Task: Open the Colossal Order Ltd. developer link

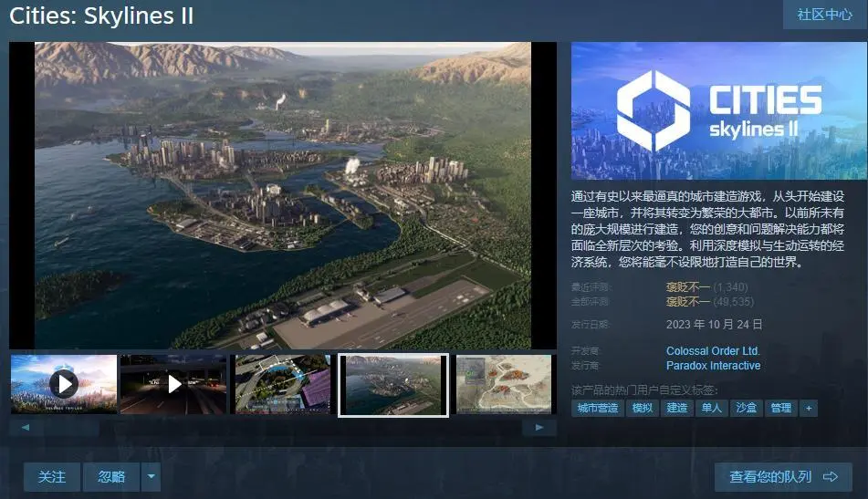Action: pyautogui.click(x=713, y=350)
